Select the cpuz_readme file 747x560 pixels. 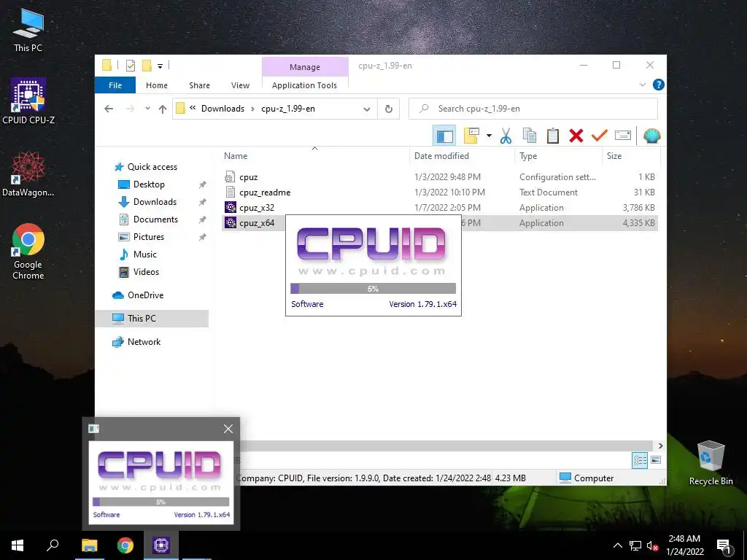265,192
